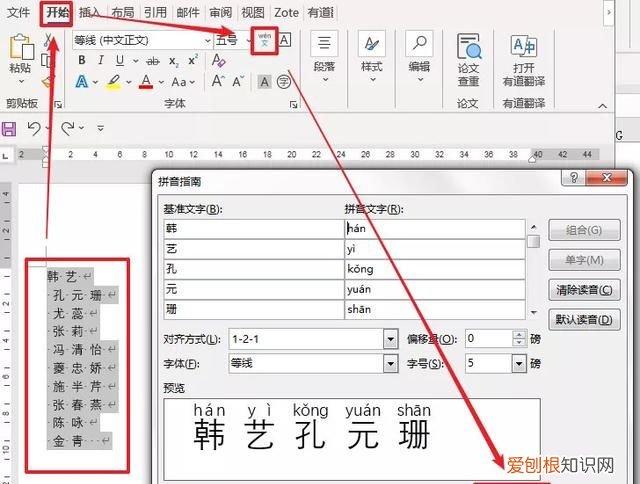Apply superscript formatting
This screenshot has width=640, height=484.
(193, 60)
